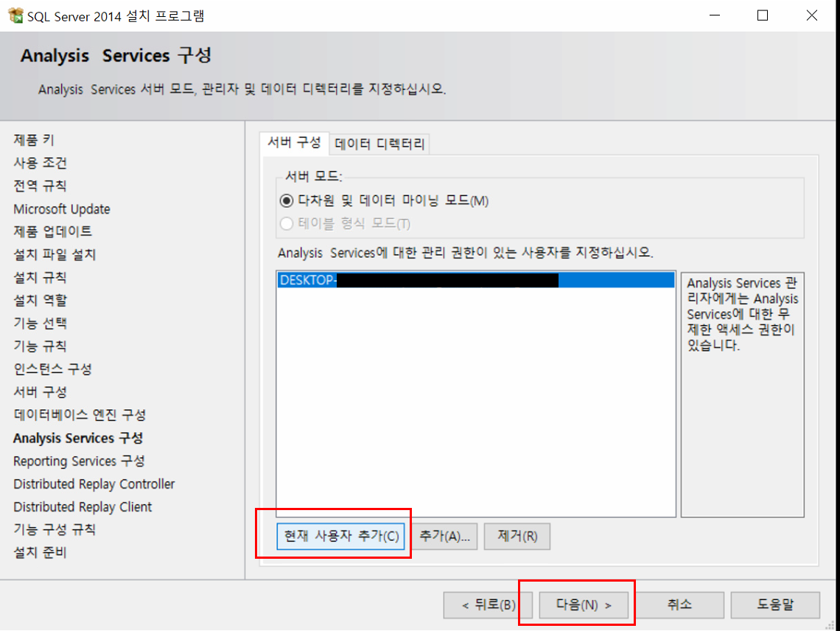The width and height of the screenshot is (840, 631).
Task: Click the 기능 구성 규칙 step
Action: coord(55,530)
